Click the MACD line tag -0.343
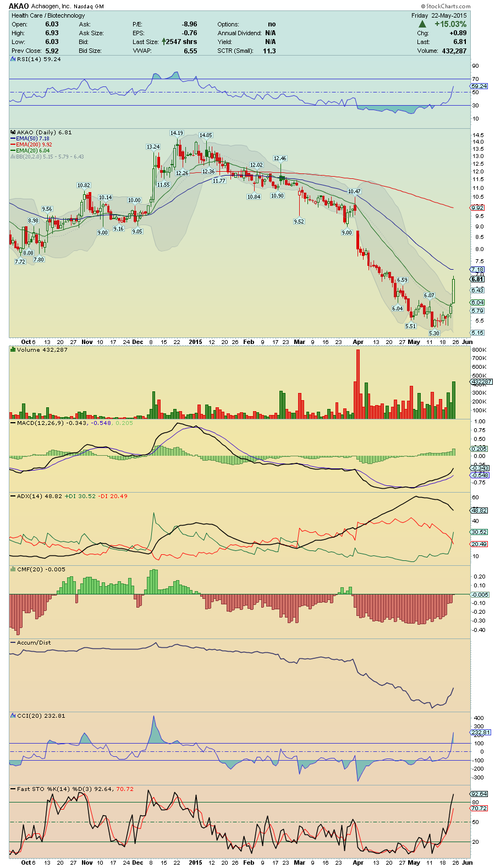The height and width of the screenshot is (868, 495). point(480,468)
